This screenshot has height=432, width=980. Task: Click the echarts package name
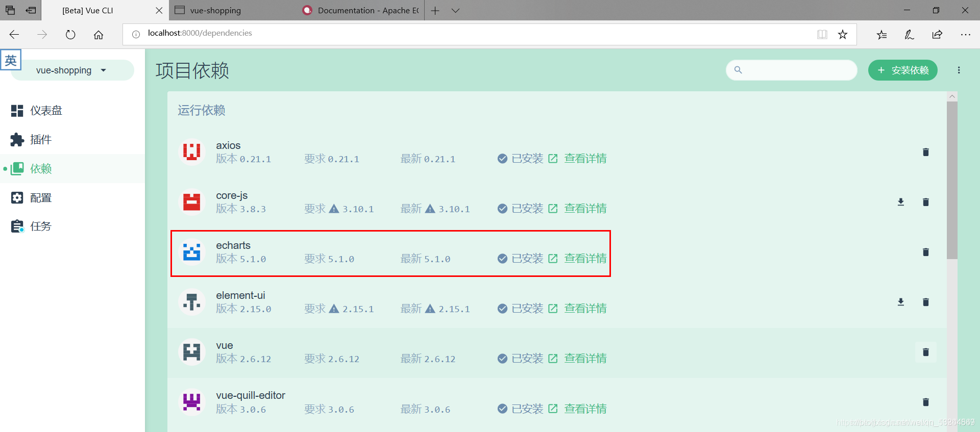(233, 245)
